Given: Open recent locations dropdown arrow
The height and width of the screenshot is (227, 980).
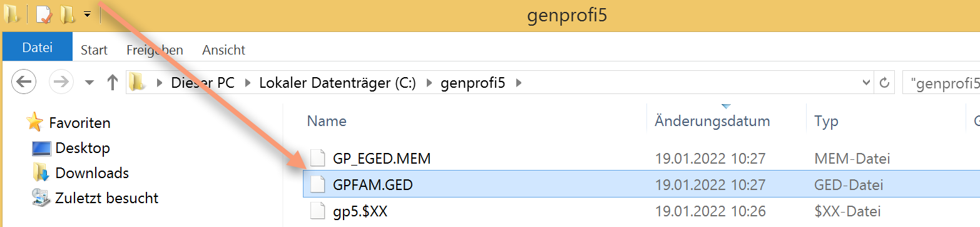Looking at the screenshot, I should [89, 83].
